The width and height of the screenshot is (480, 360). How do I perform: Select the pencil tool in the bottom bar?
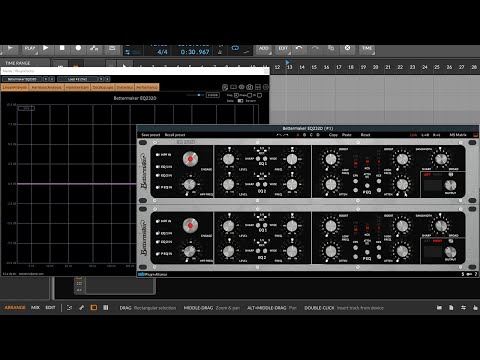82,308
